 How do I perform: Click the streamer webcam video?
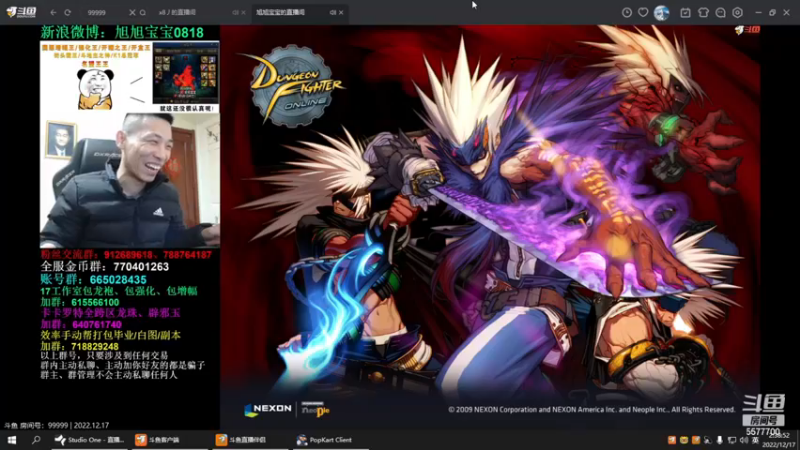(130, 180)
